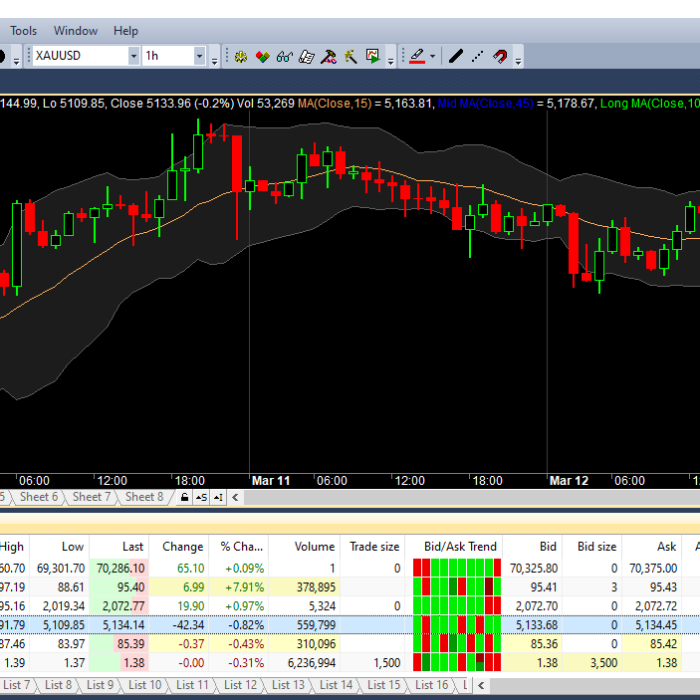The width and height of the screenshot is (700, 700).
Task: Switch to the Sheet 6 tab
Action: click(39, 497)
